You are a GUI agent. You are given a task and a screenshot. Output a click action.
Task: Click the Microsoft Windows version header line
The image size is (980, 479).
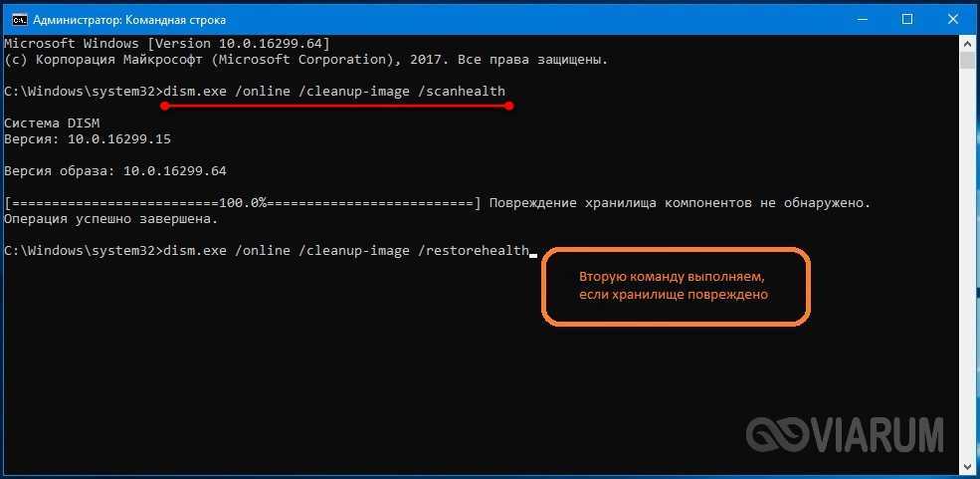point(166,44)
